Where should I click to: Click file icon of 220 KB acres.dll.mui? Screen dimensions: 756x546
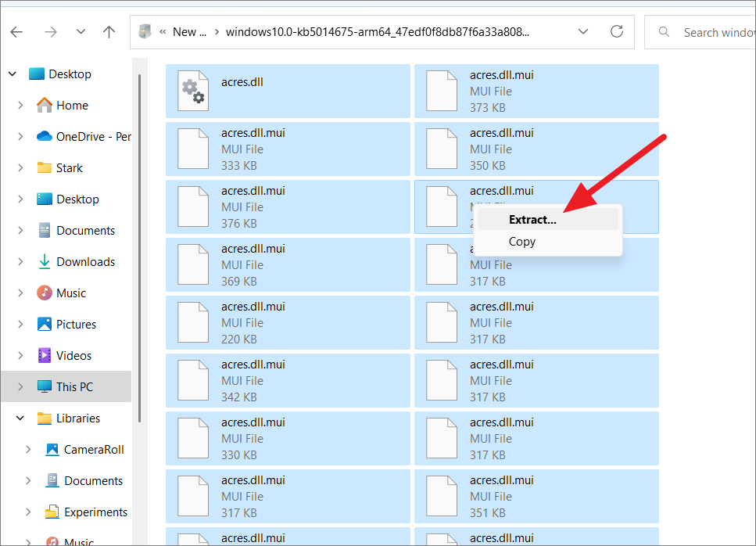(x=193, y=322)
